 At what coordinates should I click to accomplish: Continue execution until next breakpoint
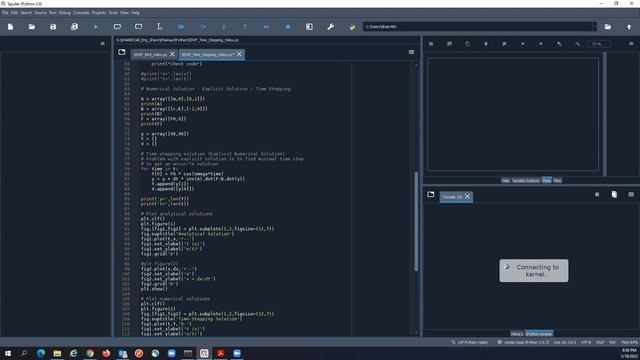pyautogui.click(x=266, y=27)
